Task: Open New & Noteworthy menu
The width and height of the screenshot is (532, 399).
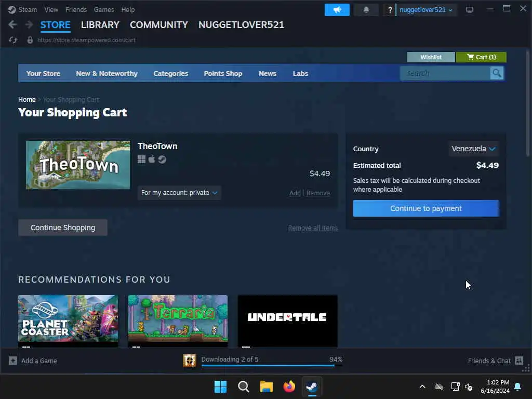Action: pyautogui.click(x=107, y=73)
